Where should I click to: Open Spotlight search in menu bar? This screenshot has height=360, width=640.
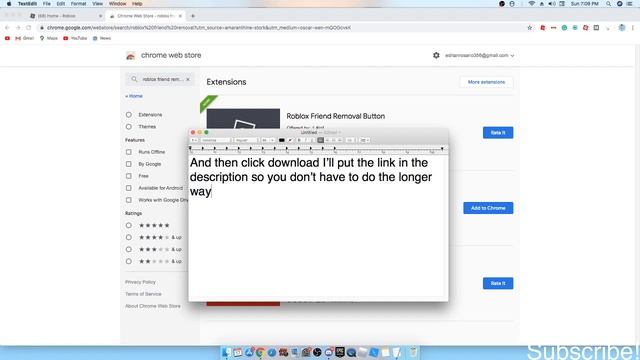pos(608,4)
